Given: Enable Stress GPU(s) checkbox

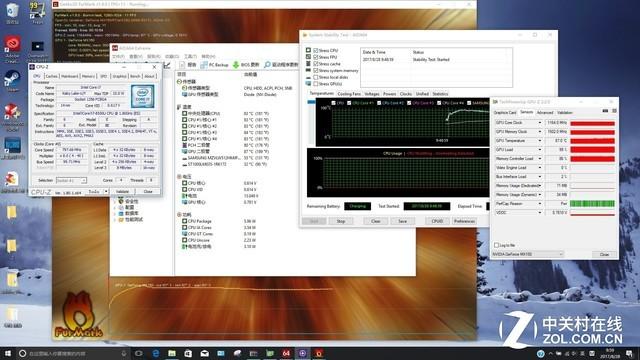Looking at the screenshot, I should (316, 84).
